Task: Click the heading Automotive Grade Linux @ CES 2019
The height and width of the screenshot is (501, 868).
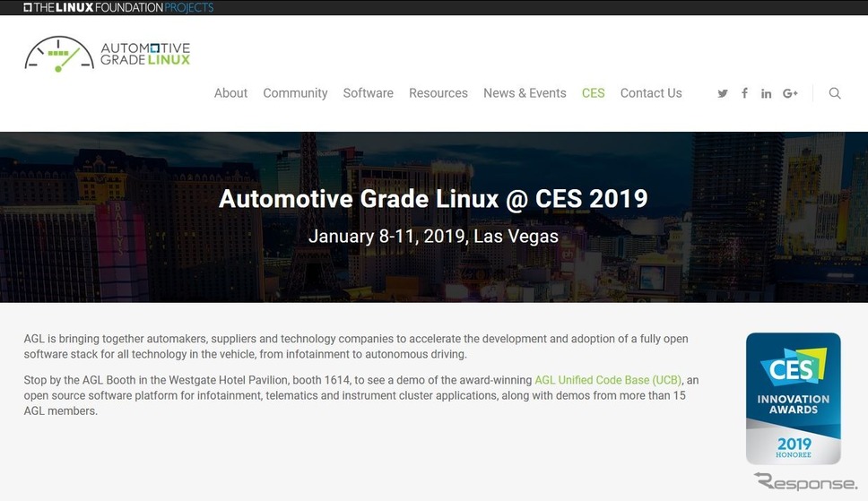Action: 433,199
